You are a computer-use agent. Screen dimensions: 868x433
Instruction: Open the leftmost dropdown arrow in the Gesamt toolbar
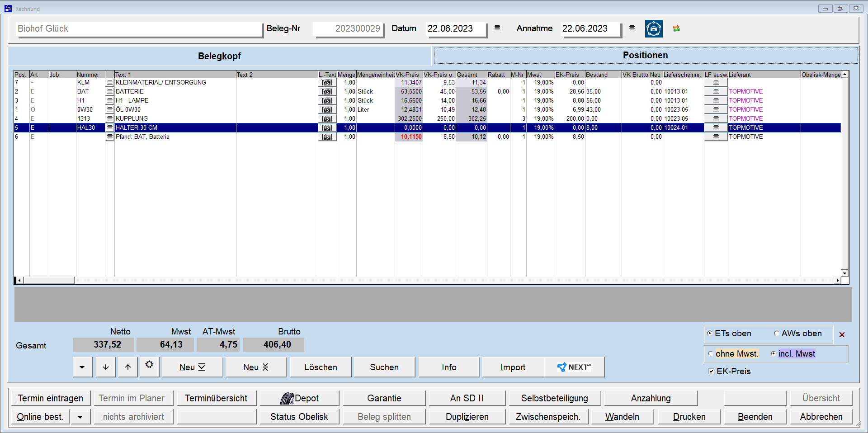[x=82, y=367]
